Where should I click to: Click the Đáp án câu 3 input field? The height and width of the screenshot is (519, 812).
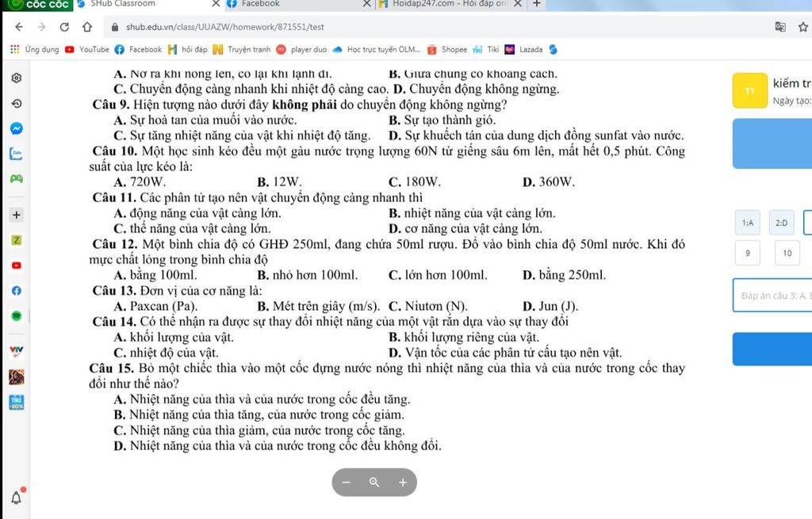772,296
